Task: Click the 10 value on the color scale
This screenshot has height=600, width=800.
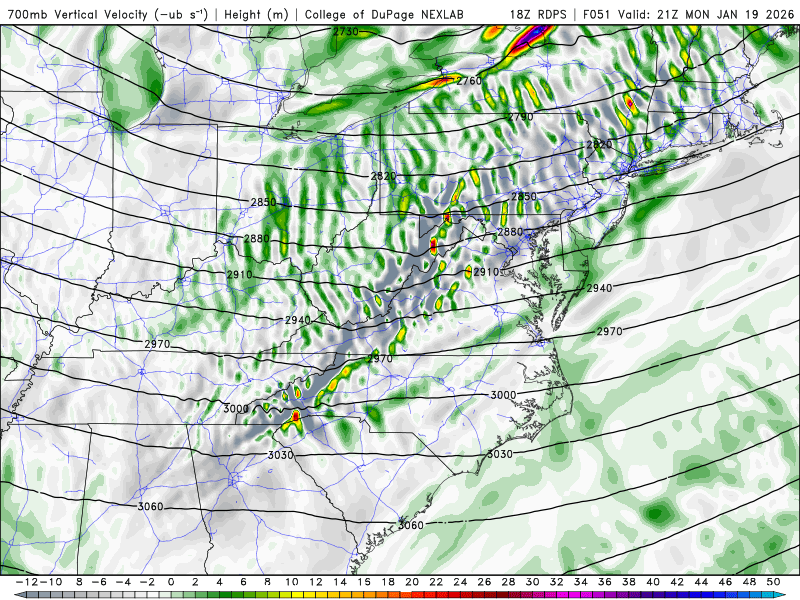Action: coord(292,582)
